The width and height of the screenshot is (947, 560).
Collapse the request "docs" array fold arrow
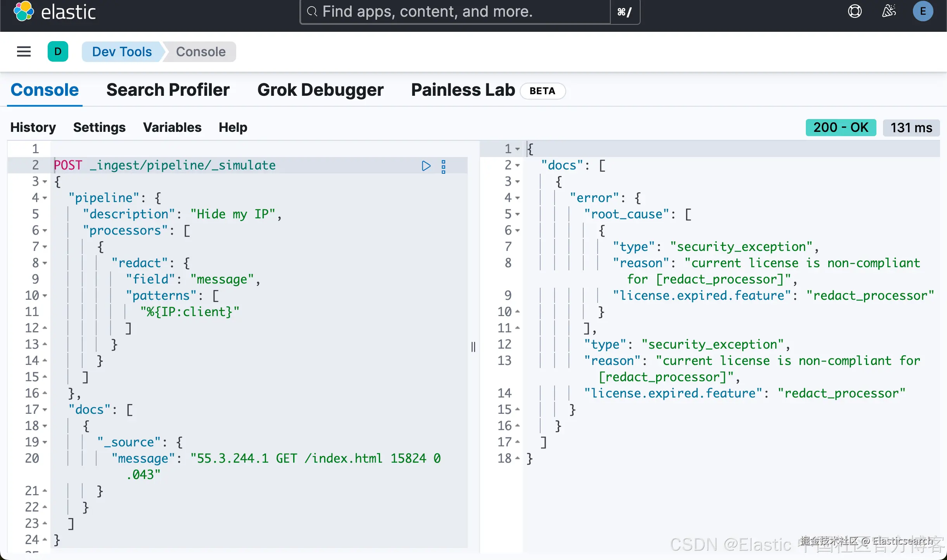pyautogui.click(x=45, y=410)
